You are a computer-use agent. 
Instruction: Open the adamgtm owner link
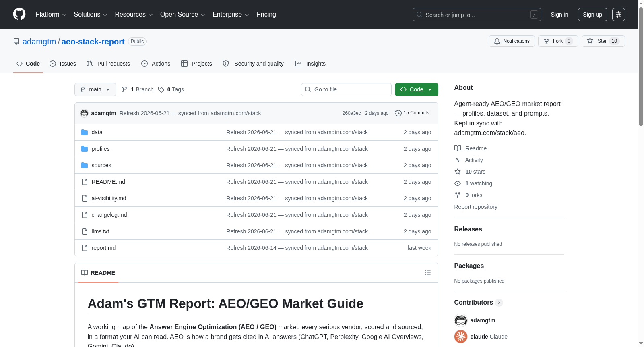coord(39,42)
